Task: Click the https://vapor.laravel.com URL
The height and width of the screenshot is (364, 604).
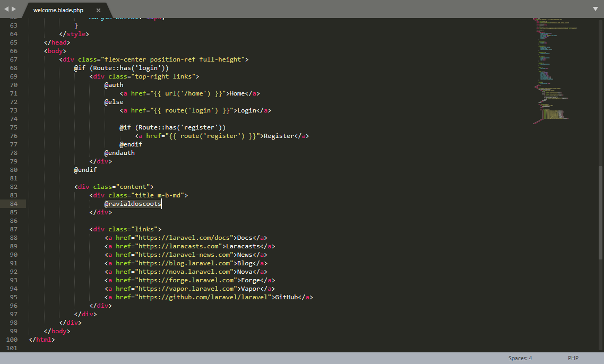Action: tap(186, 289)
